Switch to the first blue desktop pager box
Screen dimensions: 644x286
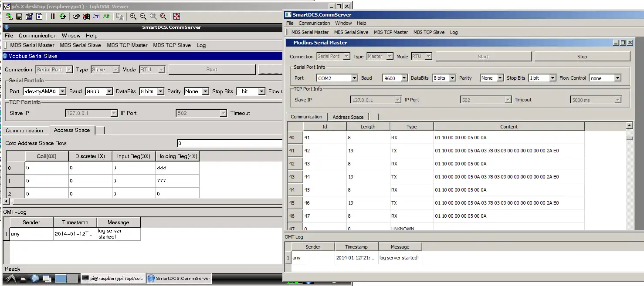[x=61, y=278]
